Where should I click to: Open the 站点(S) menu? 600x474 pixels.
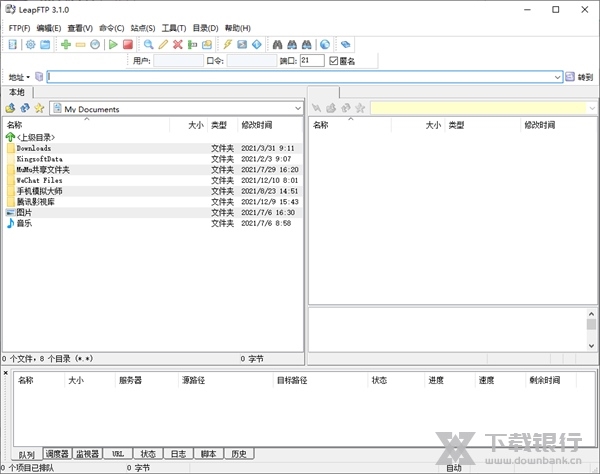tap(143, 28)
